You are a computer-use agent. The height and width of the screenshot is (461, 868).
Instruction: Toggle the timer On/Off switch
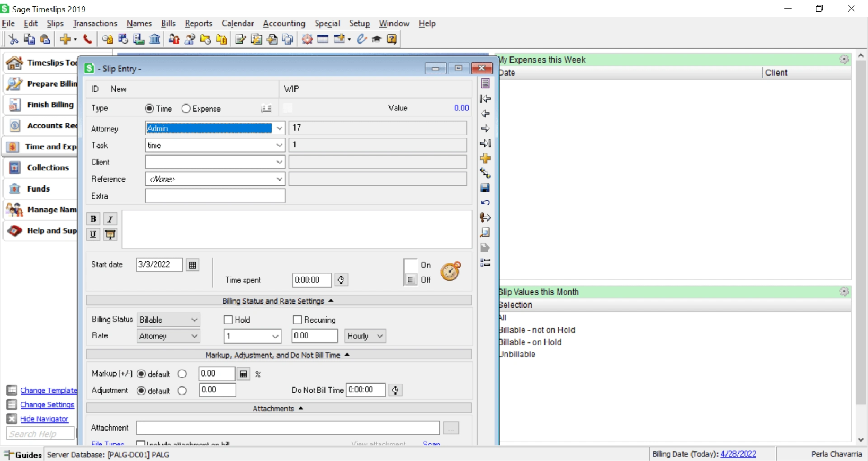click(x=410, y=273)
